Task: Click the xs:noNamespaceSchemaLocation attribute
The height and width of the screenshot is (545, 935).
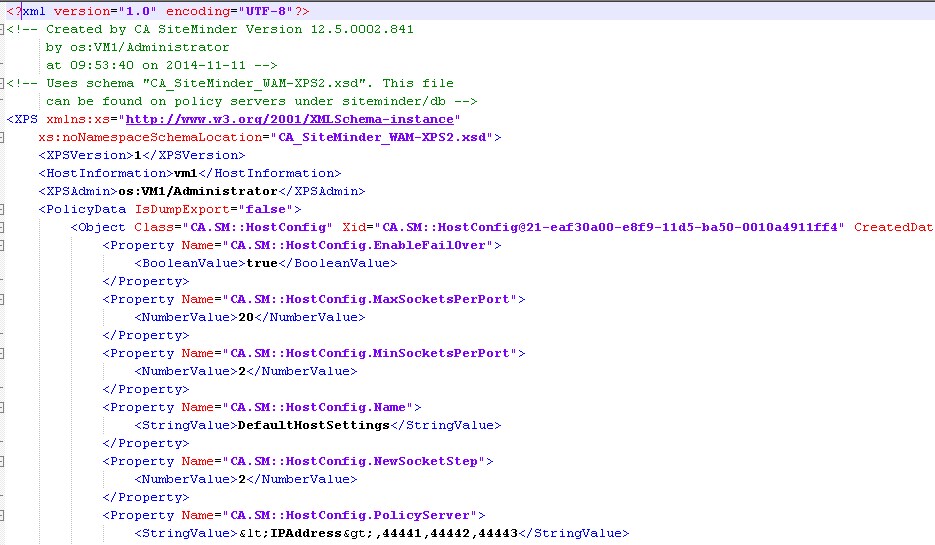Action: click(150, 137)
